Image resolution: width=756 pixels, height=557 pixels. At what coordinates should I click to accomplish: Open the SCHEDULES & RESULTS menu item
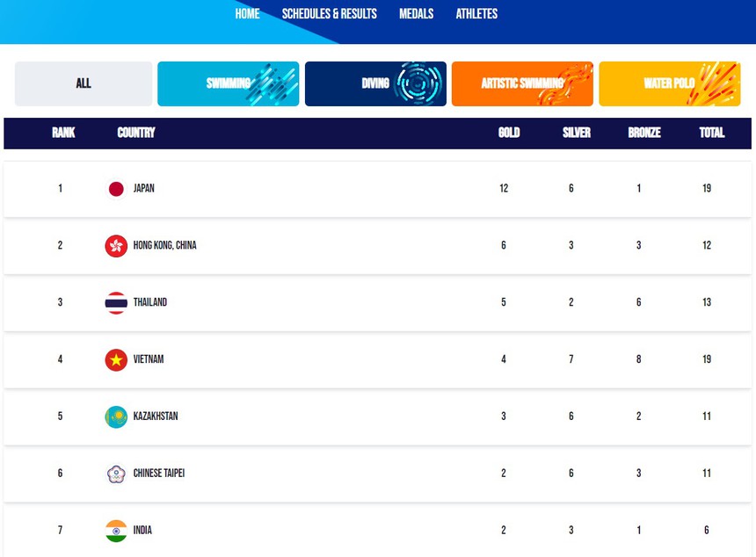click(330, 13)
